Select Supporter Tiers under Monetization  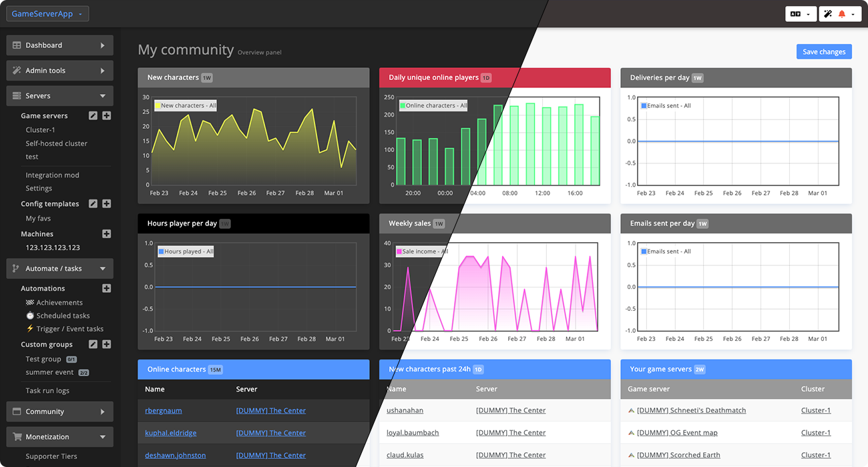point(51,456)
